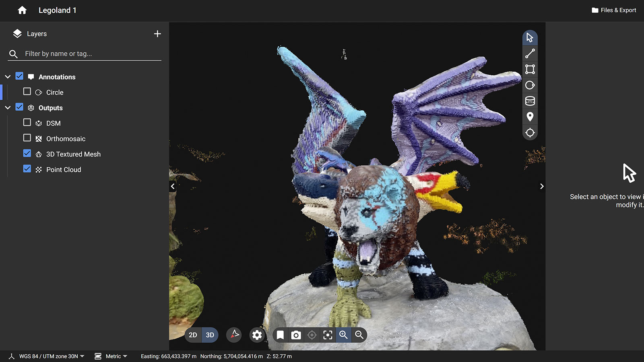Viewport: 644px width, 362px height.
Task: Click the coordinate system axes icon
Action: pos(12,356)
